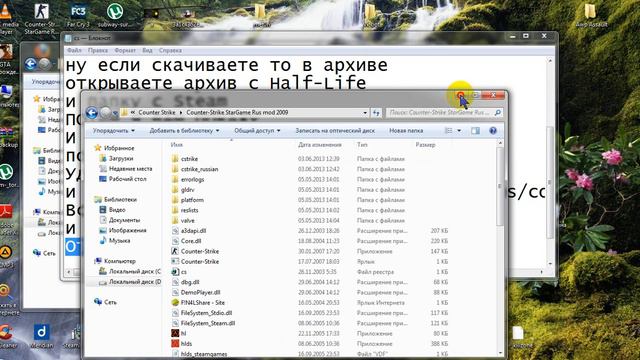Create a Новая папка
640x360 pixels.
click(406, 131)
